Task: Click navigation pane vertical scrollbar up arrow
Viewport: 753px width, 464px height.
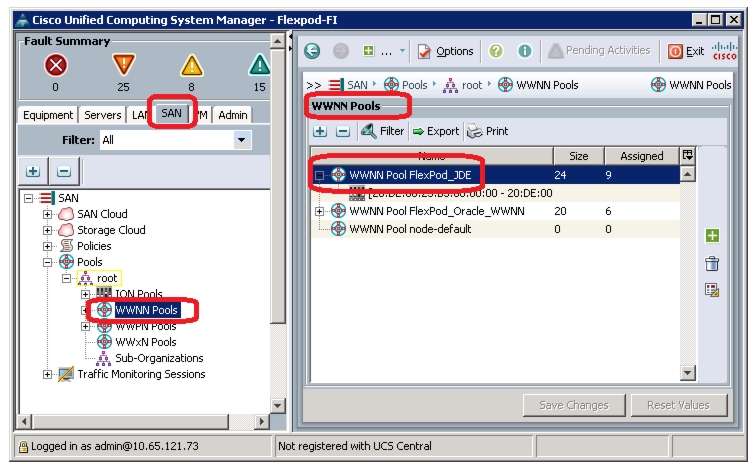Action: pos(278,41)
